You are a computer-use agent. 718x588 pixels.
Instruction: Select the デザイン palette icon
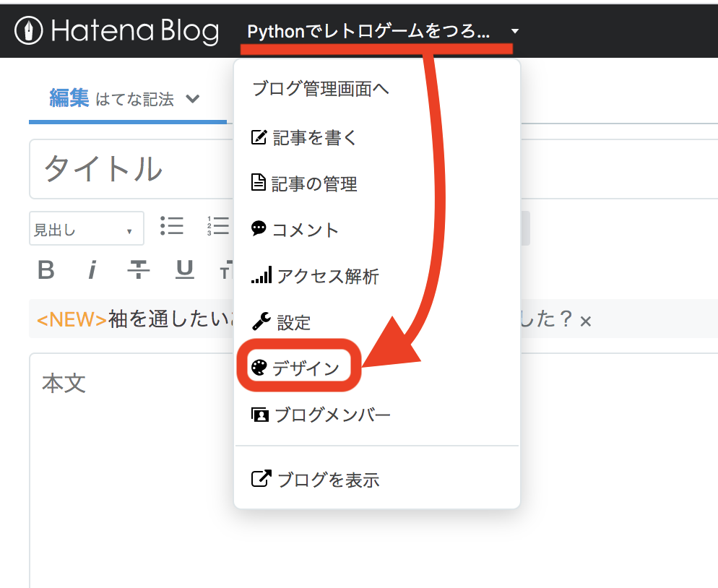(x=260, y=368)
